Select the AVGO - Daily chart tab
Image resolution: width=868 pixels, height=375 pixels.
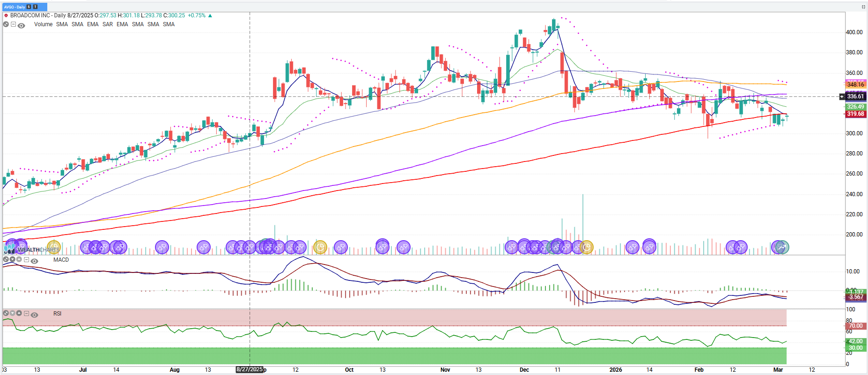pyautogui.click(x=15, y=7)
